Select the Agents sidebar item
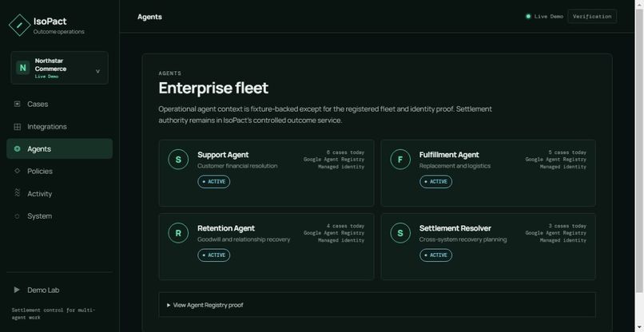The image size is (644, 332). pyautogui.click(x=60, y=148)
